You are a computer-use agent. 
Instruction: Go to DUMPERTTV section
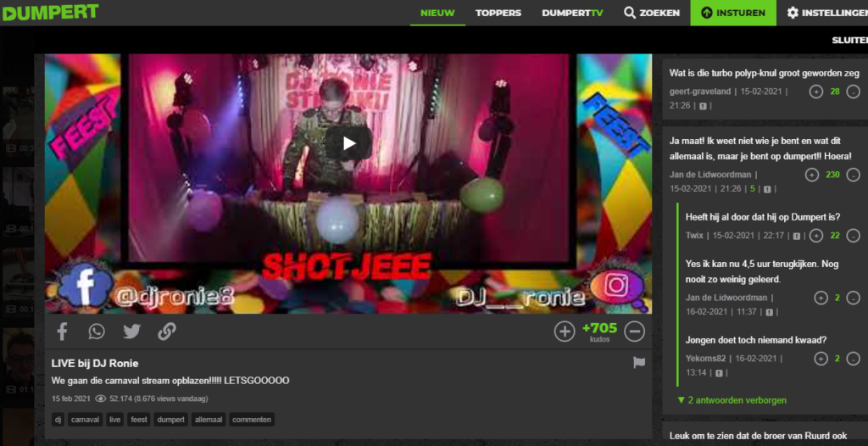(572, 13)
